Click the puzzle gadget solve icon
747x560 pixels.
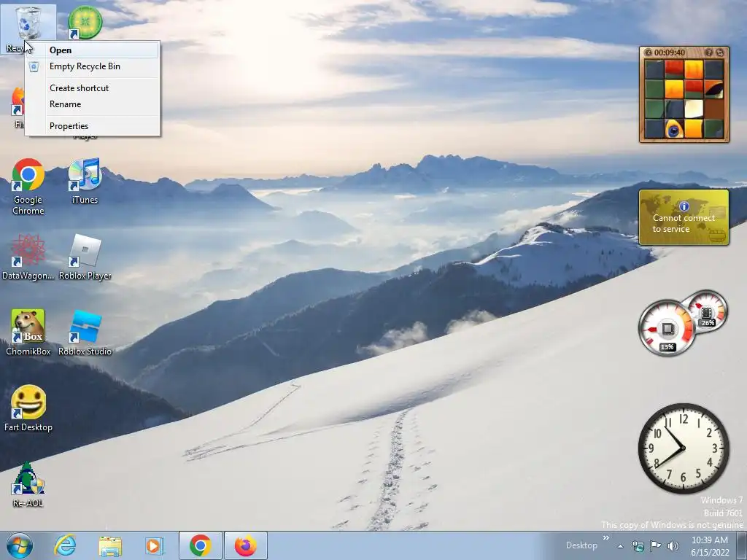[x=720, y=52]
